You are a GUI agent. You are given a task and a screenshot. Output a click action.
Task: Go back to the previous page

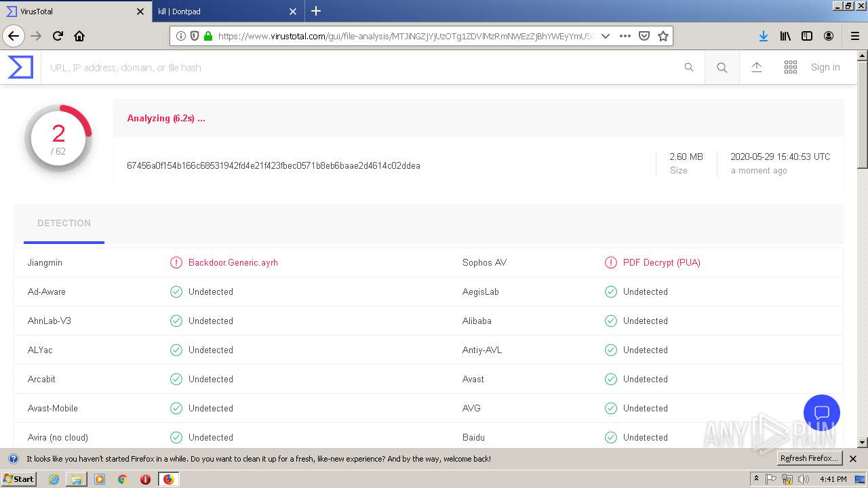point(14,36)
